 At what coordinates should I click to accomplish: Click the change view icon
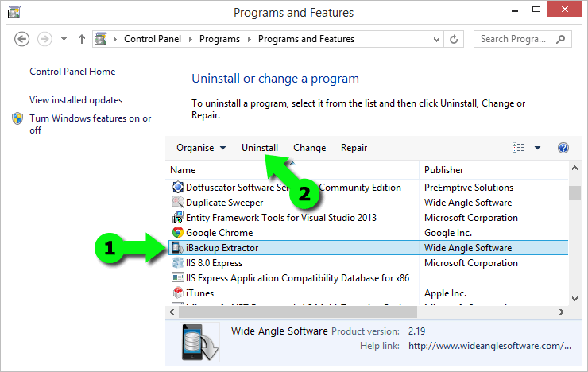tap(519, 148)
